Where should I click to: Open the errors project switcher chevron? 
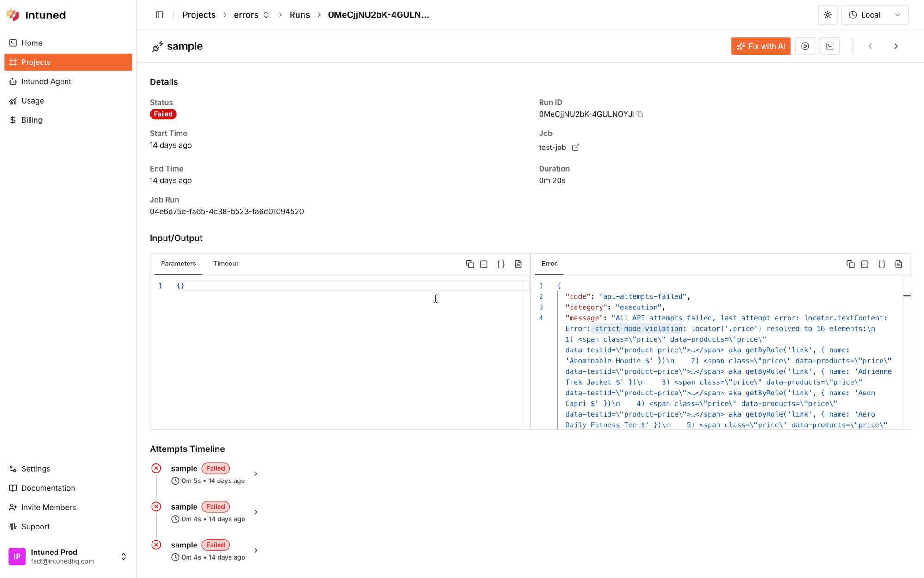[x=266, y=14]
